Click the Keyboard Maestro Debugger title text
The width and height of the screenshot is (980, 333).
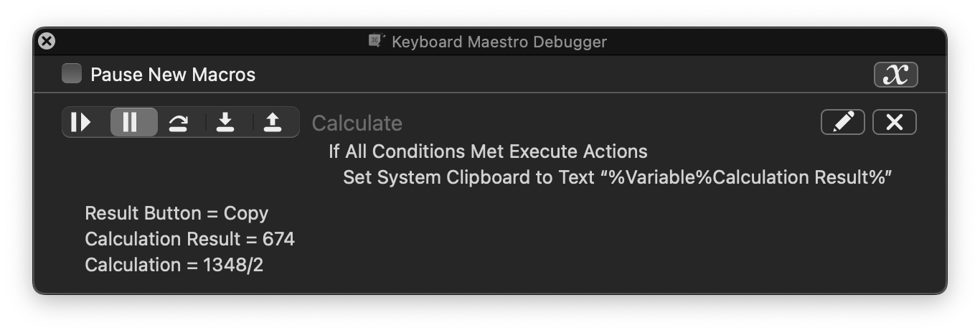499,42
